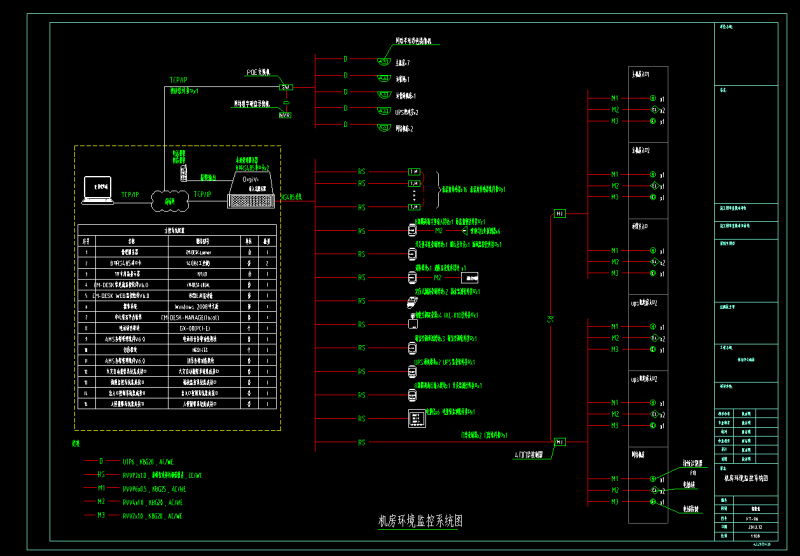Select the Windows 2000 table cell

196,306
